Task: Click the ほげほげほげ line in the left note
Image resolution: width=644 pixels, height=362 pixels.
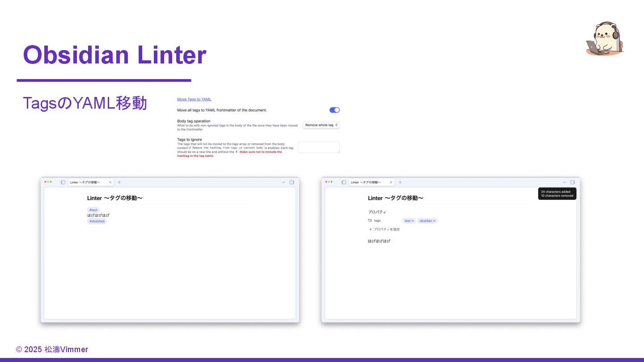Action: (x=98, y=215)
